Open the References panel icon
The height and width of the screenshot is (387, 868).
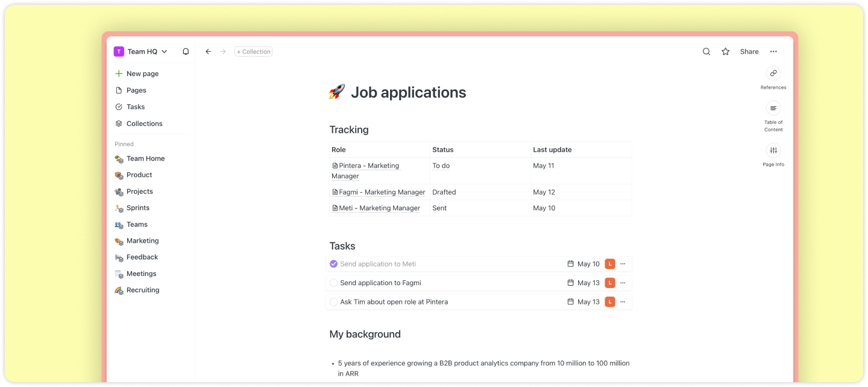[773, 74]
